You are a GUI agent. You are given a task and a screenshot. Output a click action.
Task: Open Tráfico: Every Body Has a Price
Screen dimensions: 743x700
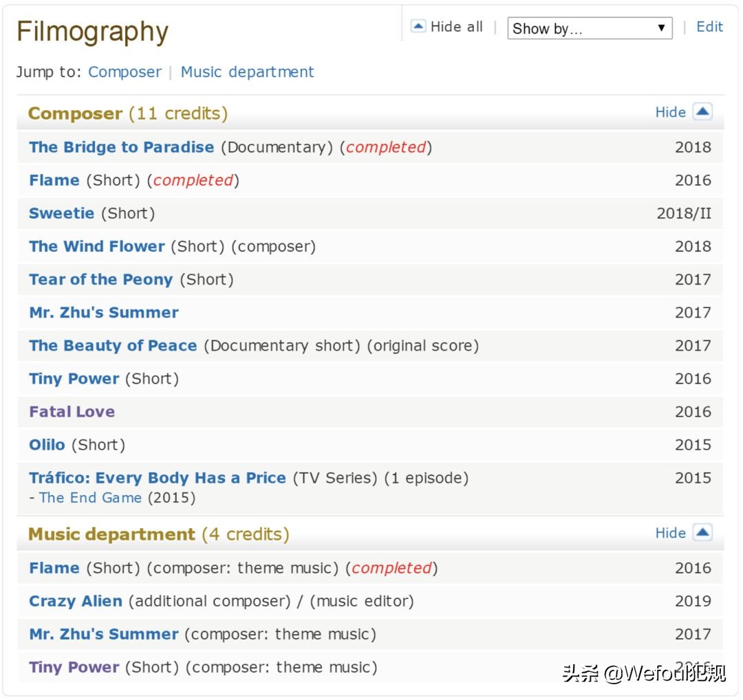(x=157, y=478)
